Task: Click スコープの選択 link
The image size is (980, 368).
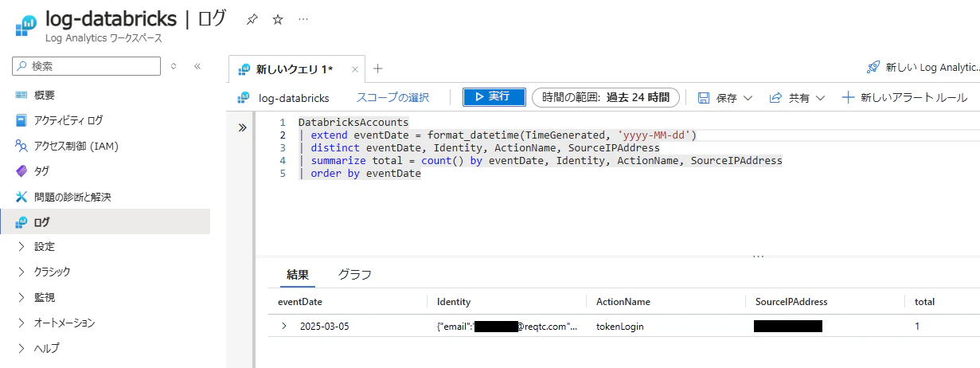Action: 392,98
